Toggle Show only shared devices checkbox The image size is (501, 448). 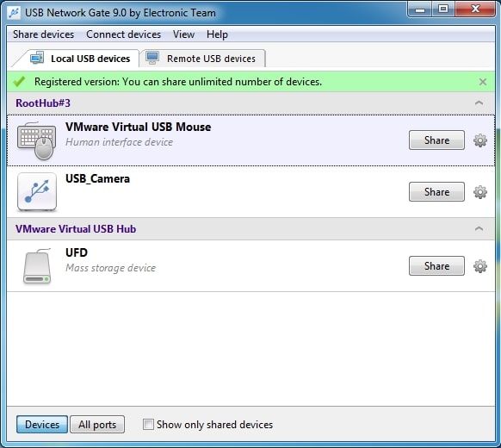point(148,425)
